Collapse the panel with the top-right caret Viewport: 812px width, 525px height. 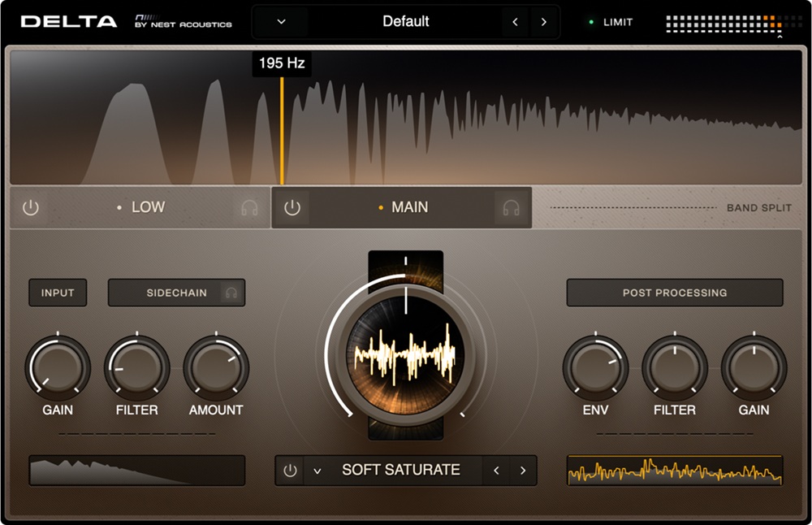pos(779,36)
